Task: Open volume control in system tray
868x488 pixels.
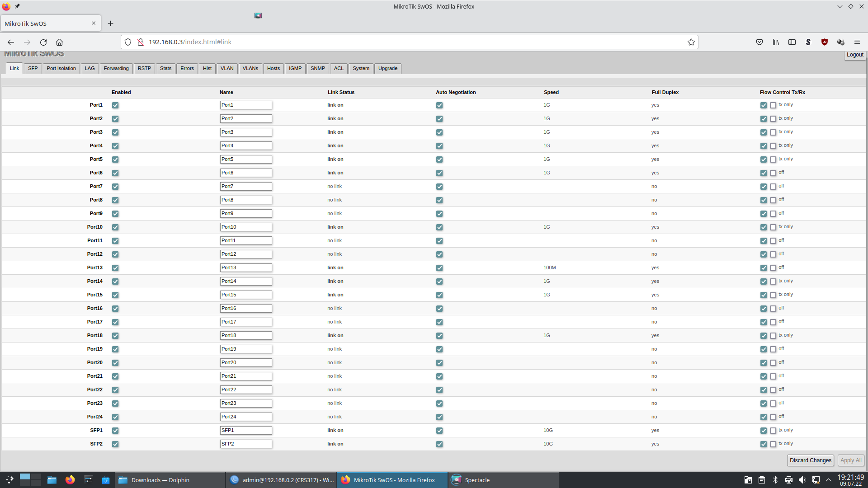Action: click(802, 480)
